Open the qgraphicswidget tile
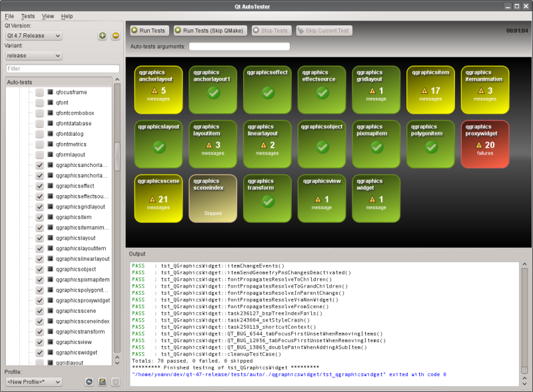533x392 pixels. (376, 198)
